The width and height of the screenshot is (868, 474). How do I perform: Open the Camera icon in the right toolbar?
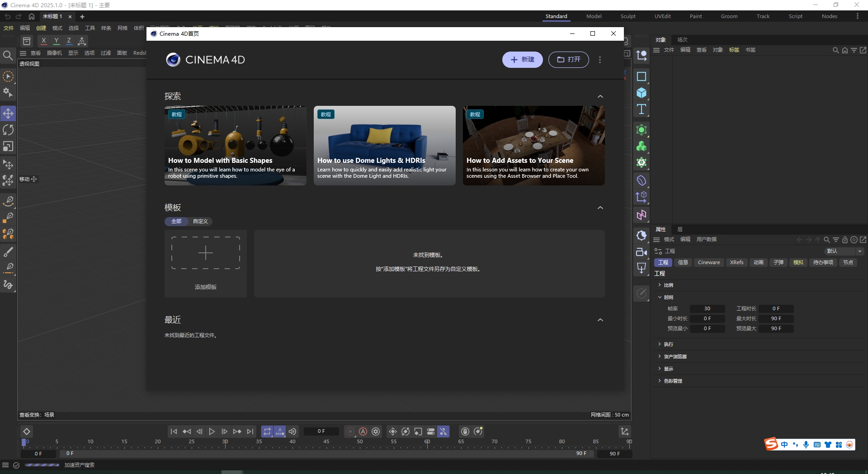[x=642, y=251]
